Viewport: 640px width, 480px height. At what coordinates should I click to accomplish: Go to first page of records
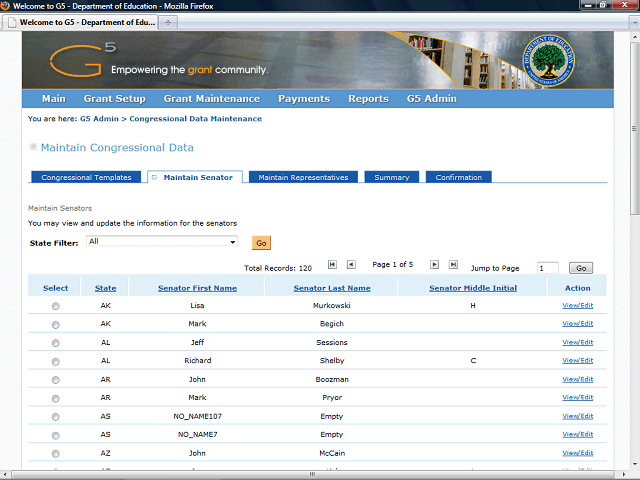pos(332,265)
